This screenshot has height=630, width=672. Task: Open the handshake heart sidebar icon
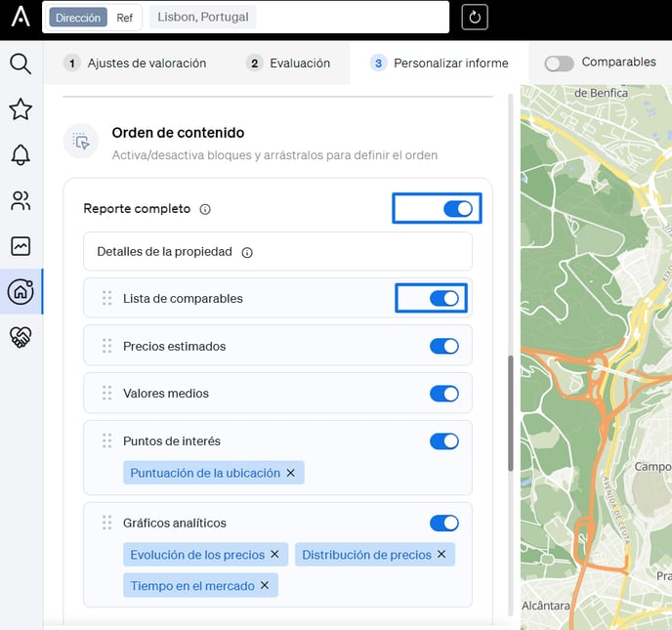21,337
